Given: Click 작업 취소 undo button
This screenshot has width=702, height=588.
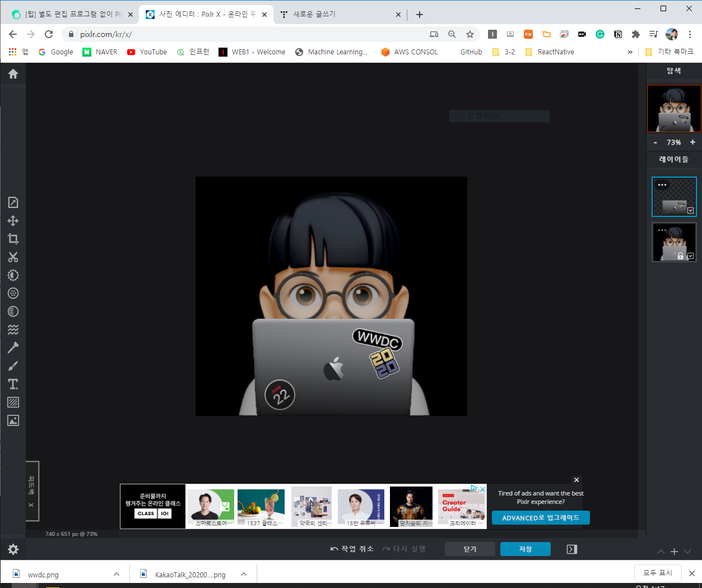Looking at the screenshot, I should click(x=352, y=549).
